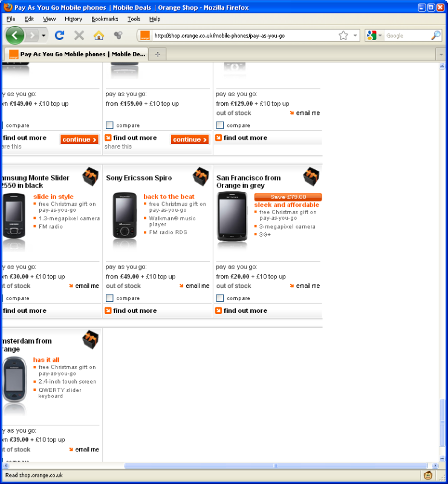Tick compare for the £129.00 phone
The height and width of the screenshot is (484, 448).
[219, 125]
